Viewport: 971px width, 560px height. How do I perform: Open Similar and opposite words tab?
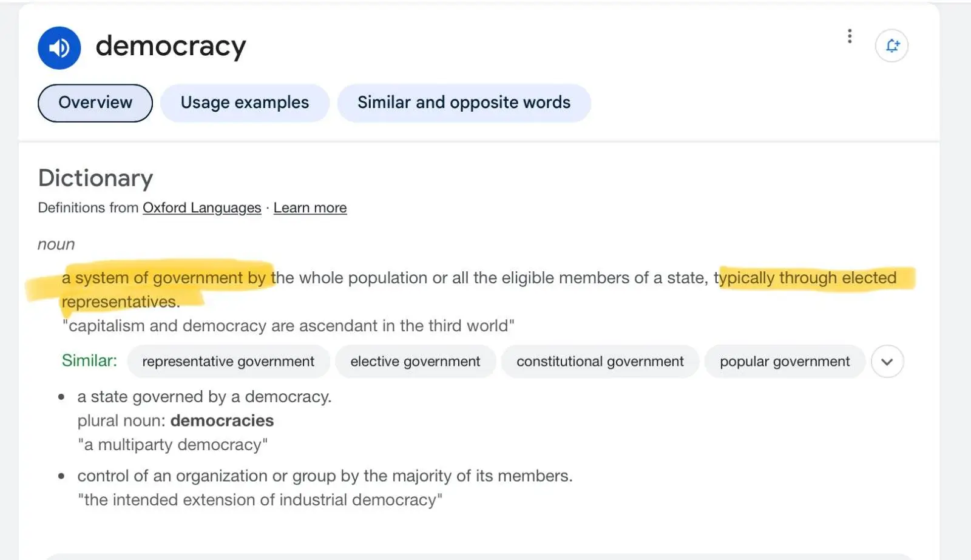464,103
